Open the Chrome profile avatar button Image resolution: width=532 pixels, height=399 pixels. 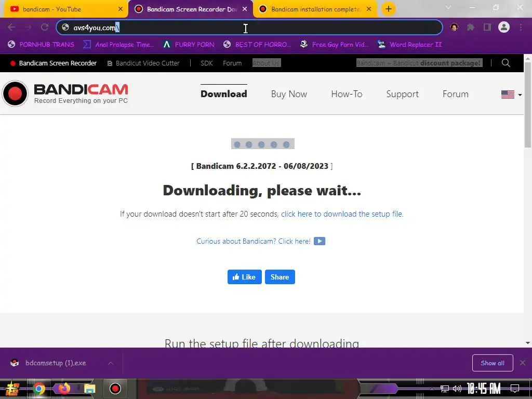tap(504, 27)
